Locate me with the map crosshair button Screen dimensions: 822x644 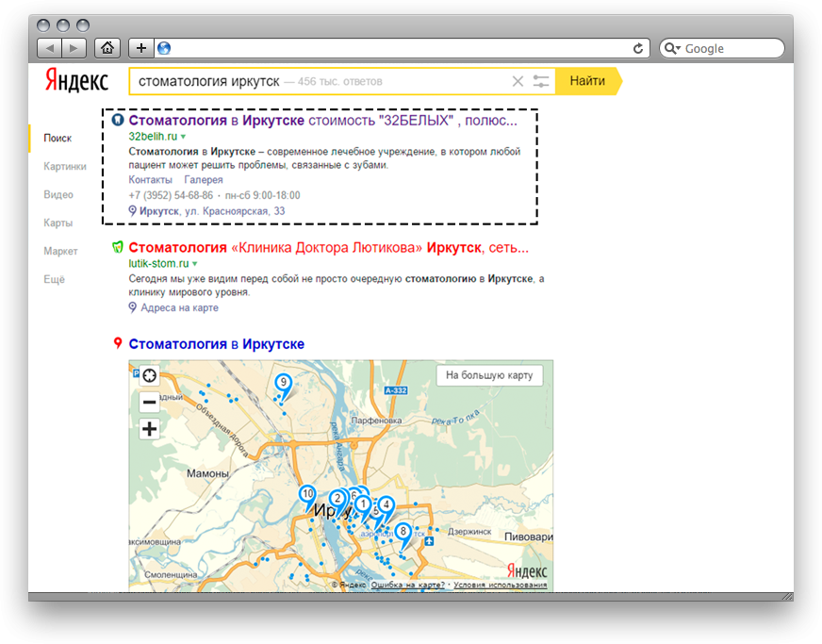(x=149, y=375)
